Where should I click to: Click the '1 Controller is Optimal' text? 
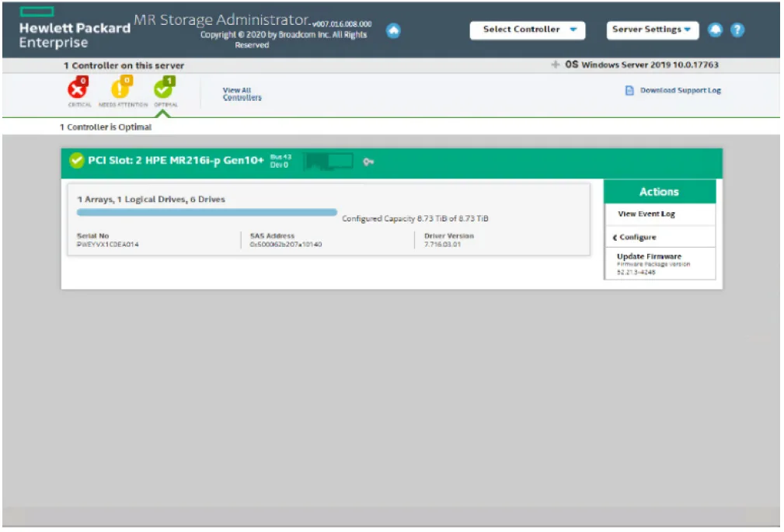[106, 127]
